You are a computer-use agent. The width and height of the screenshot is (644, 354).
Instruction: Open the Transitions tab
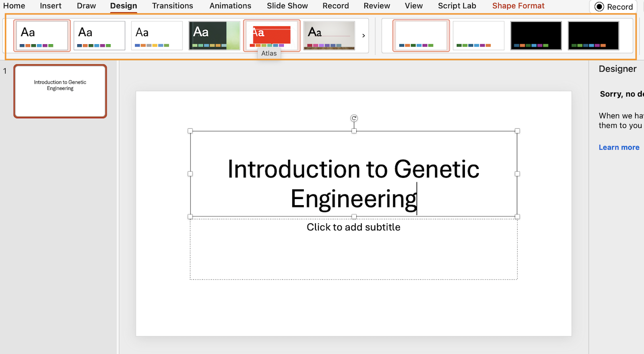(x=172, y=6)
